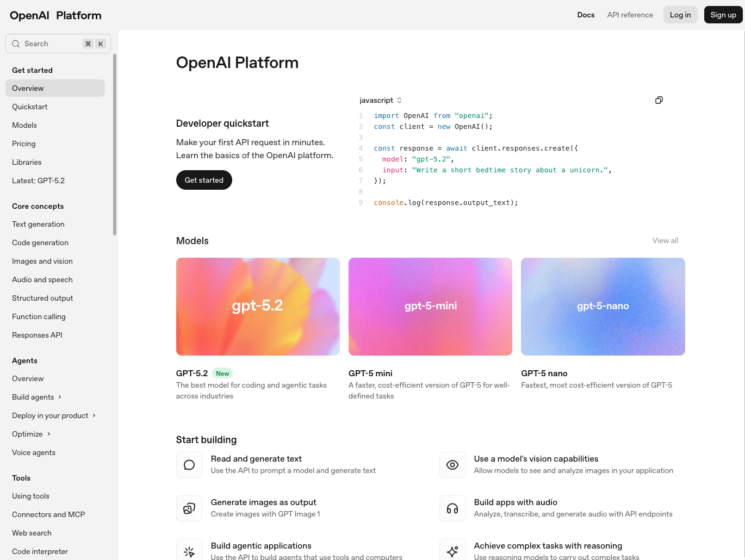
Task: Click the speech bubble icon for text generation
Action: [189, 465]
